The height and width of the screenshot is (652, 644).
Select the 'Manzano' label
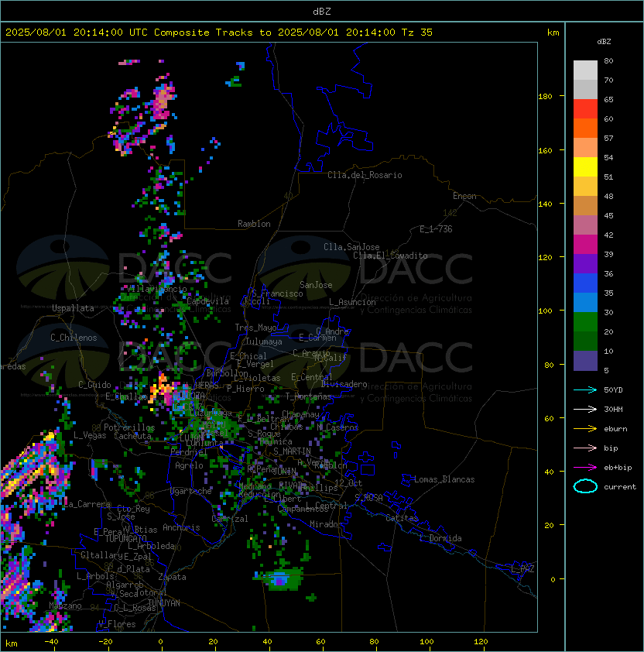point(65,606)
